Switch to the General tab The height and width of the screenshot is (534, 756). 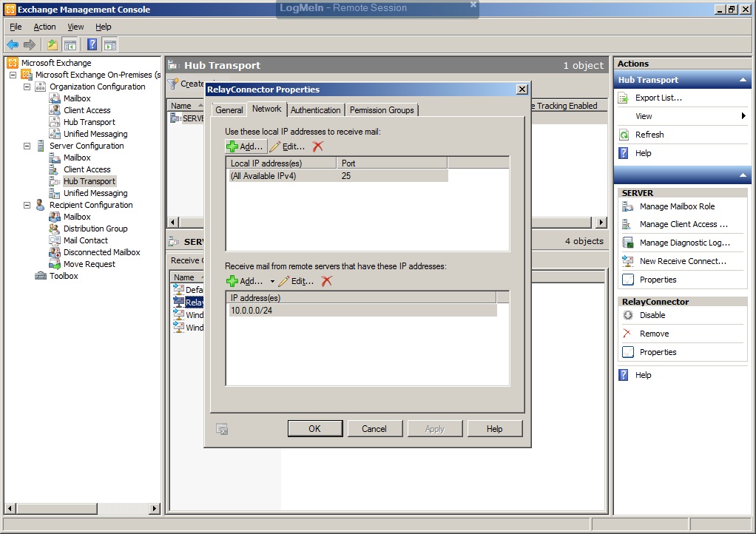[229, 110]
